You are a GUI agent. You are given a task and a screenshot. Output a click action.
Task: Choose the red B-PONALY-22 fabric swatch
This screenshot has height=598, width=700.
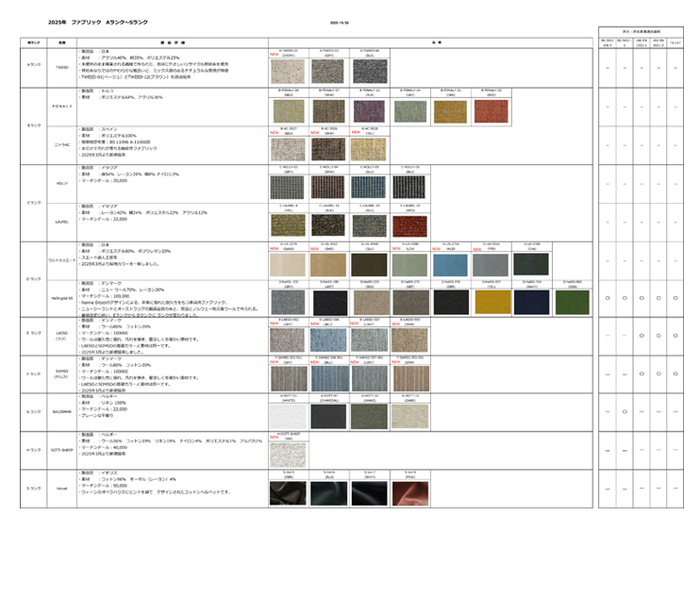491,111
